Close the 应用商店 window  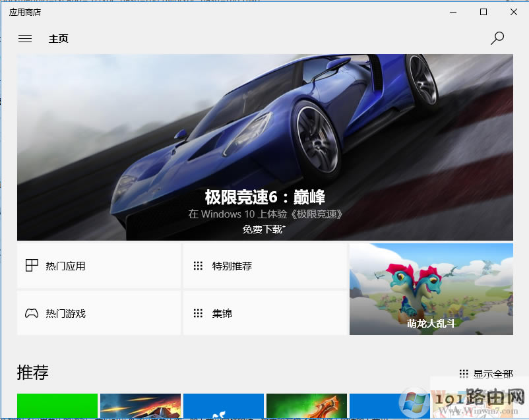click(513, 12)
